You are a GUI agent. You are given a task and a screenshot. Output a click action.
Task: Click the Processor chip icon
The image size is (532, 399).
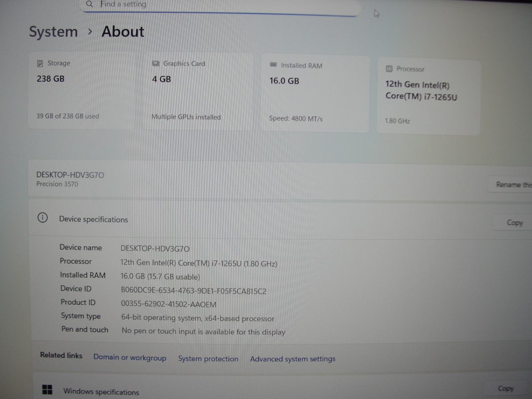click(389, 69)
